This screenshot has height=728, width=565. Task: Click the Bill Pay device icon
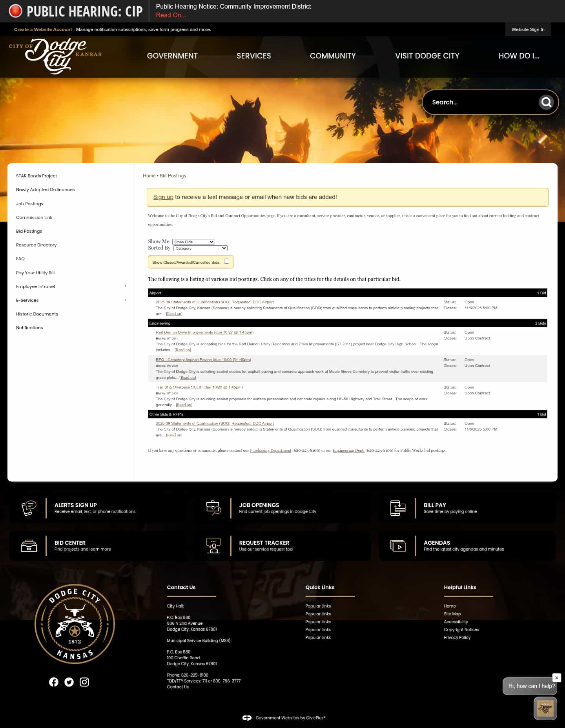click(x=398, y=508)
